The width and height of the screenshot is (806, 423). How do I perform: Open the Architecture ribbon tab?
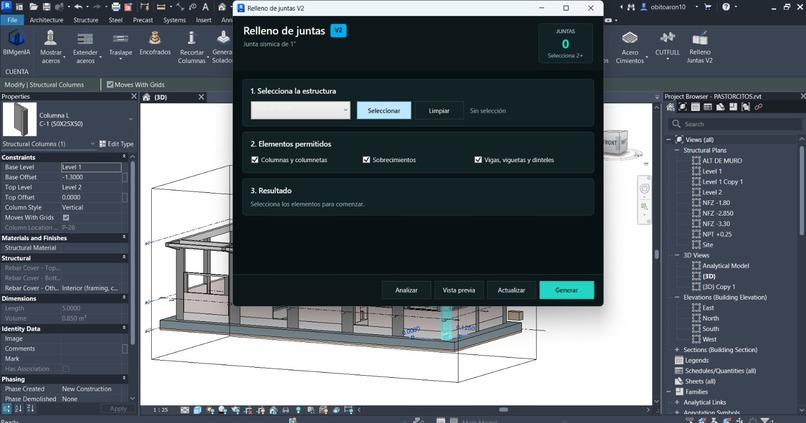pos(46,20)
